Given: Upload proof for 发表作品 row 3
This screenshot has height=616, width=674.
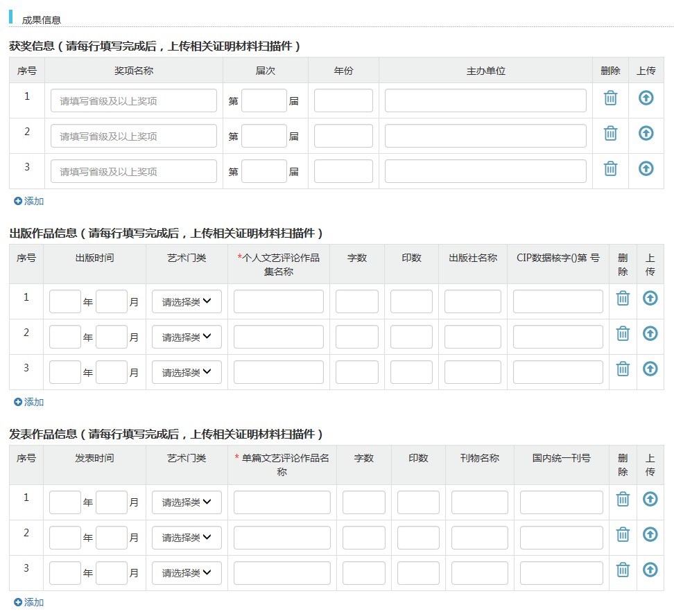Looking at the screenshot, I should tap(650, 570).
